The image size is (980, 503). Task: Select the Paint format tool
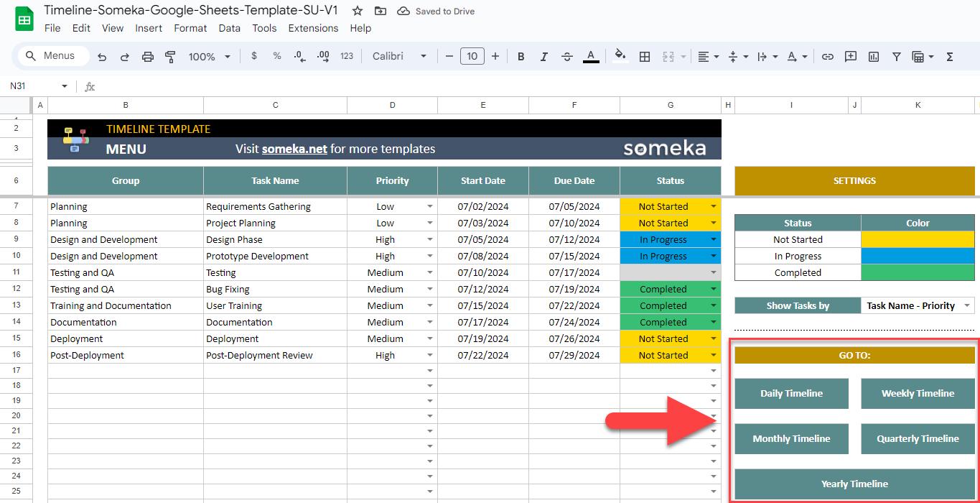(170, 55)
